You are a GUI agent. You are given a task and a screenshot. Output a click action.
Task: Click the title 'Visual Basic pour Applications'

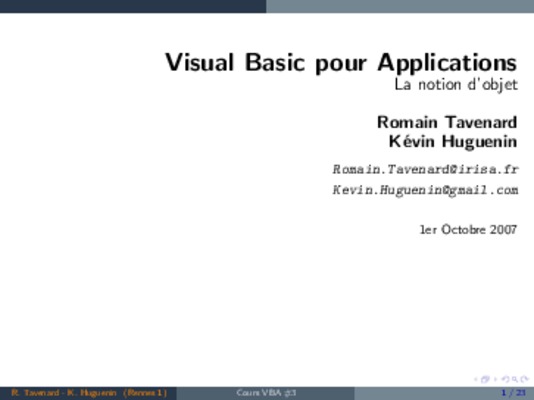point(341,63)
